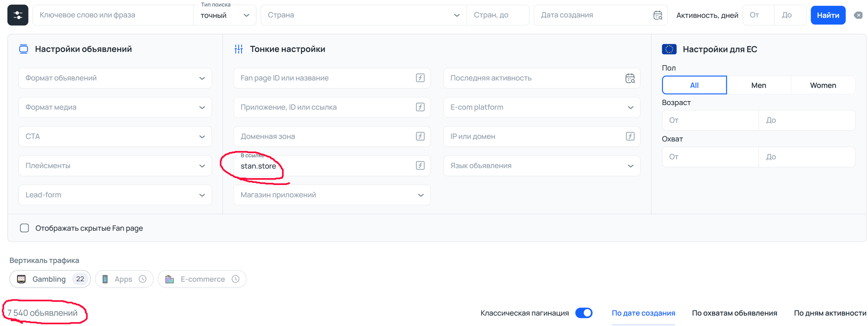Click the Тонкие настройки sliders icon
This screenshot has height=326, width=868.
tap(239, 49)
